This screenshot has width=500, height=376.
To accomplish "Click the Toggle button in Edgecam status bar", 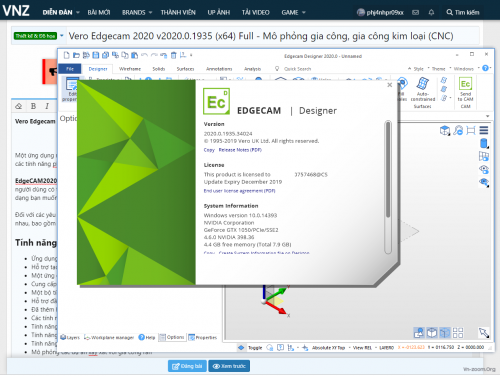I will pyautogui.click(x=255, y=348).
